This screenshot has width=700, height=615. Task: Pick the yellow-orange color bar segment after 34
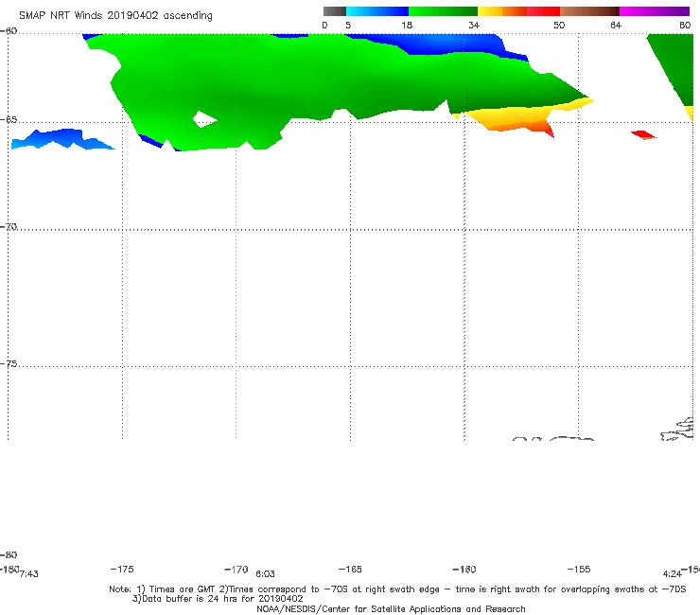pos(501,11)
